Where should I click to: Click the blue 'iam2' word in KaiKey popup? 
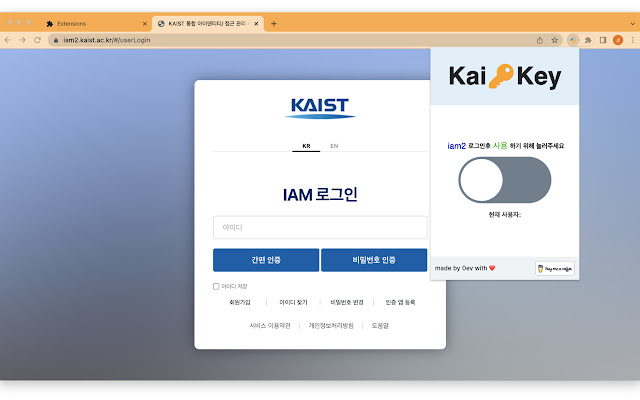click(456, 146)
